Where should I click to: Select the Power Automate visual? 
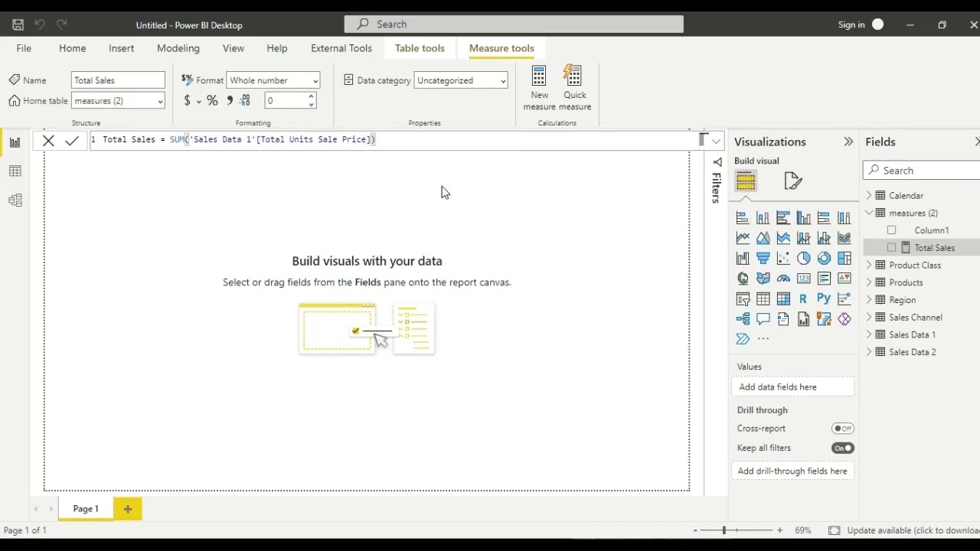[x=743, y=339]
